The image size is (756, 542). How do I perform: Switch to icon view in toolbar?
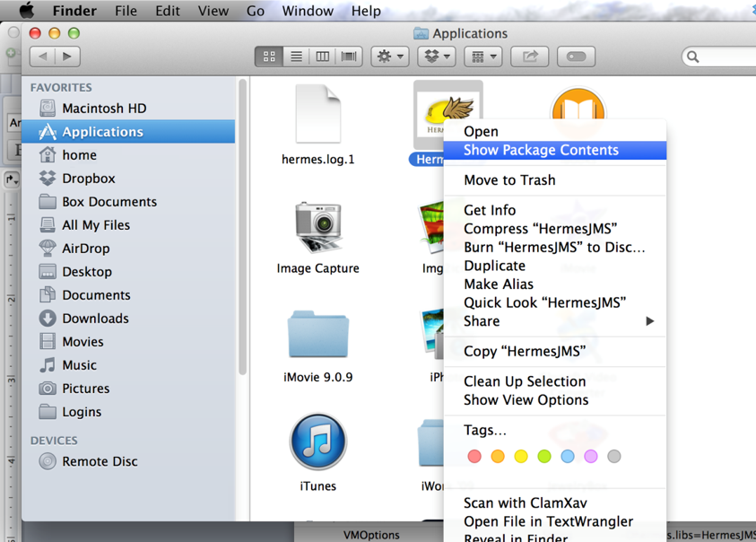(x=269, y=57)
